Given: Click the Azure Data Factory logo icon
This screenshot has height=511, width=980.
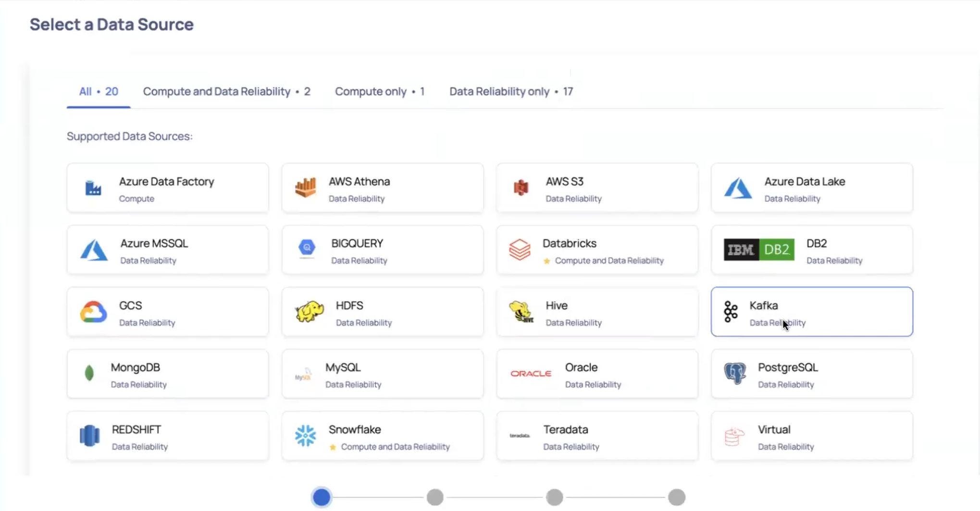Looking at the screenshot, I should click(x=93, y=188).
